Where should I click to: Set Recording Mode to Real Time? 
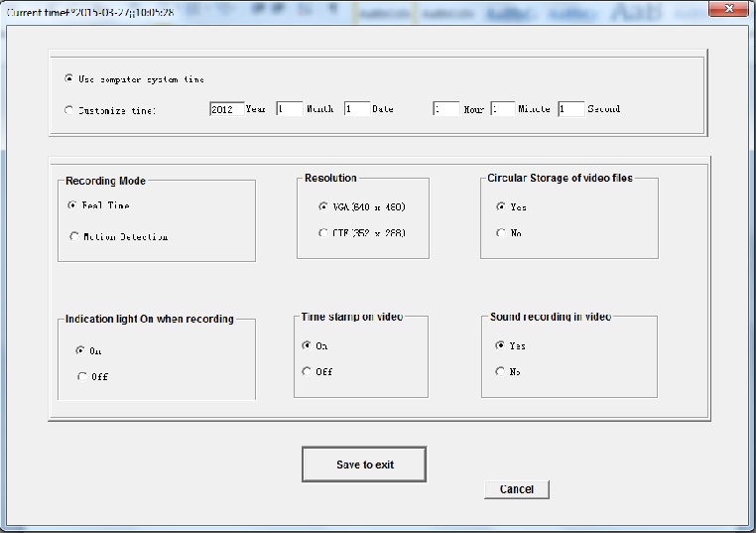pyautogui.click(x=72, y=205)
